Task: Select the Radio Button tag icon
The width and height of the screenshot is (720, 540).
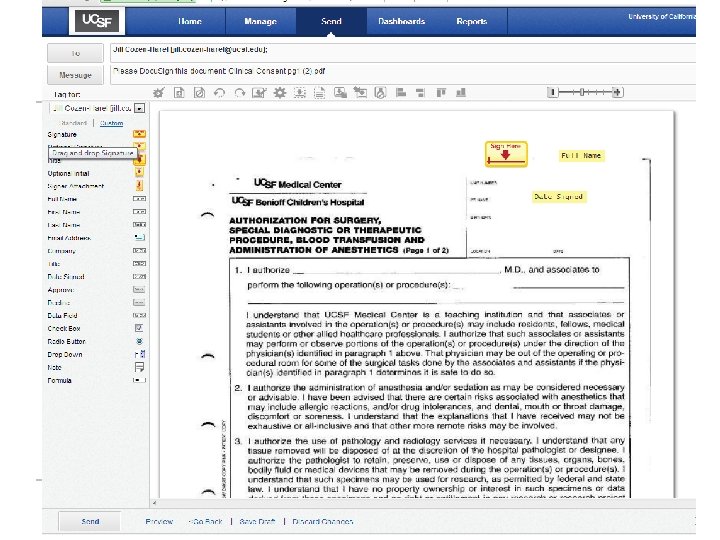Action: 139,341
